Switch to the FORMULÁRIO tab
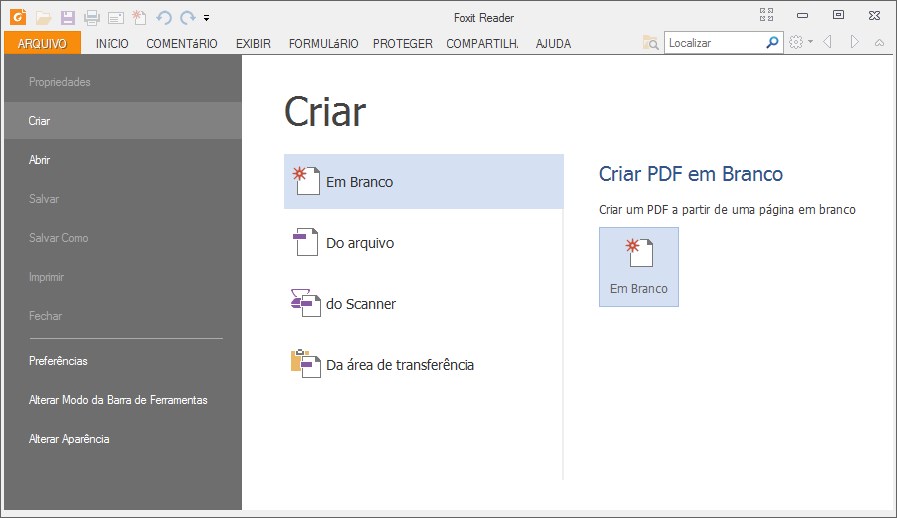The width and height of the screenshot is (897, 518). [323, 44]
